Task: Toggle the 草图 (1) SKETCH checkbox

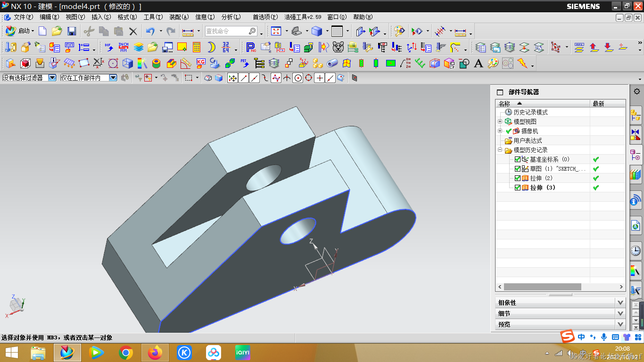Action: [518, 169]
